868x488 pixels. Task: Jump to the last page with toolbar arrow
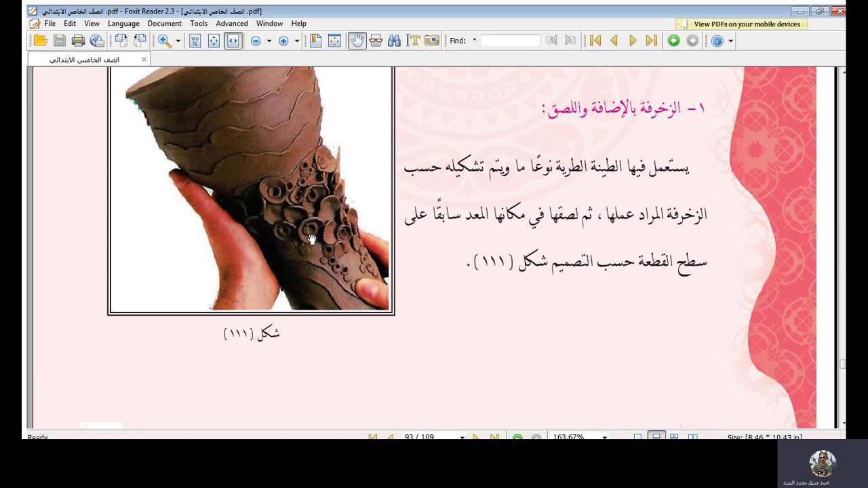pos(650,41)
